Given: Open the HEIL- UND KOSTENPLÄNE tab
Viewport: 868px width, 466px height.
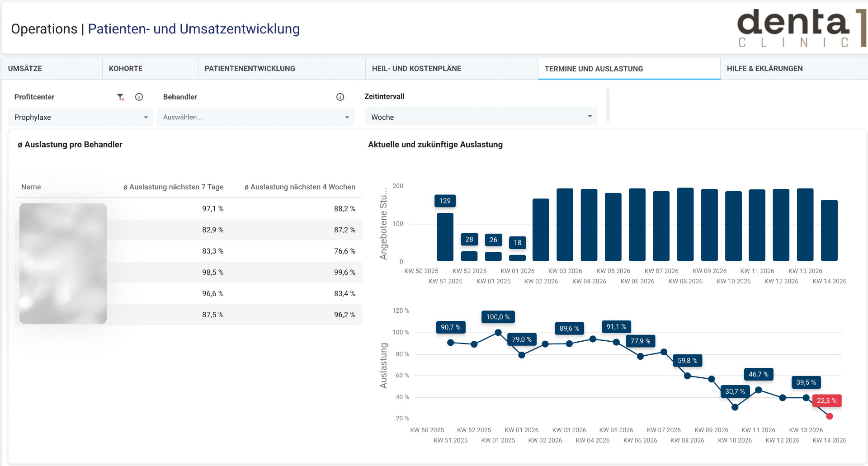Looking at the screenshot, I should [452, 68].
